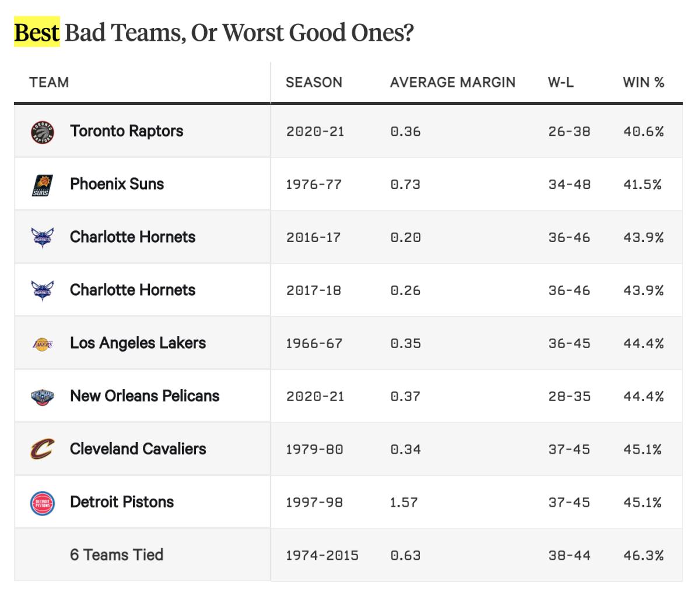
Task: Click the Raptors 40.6% win percentage cell
Action: [x=643, y=132]
